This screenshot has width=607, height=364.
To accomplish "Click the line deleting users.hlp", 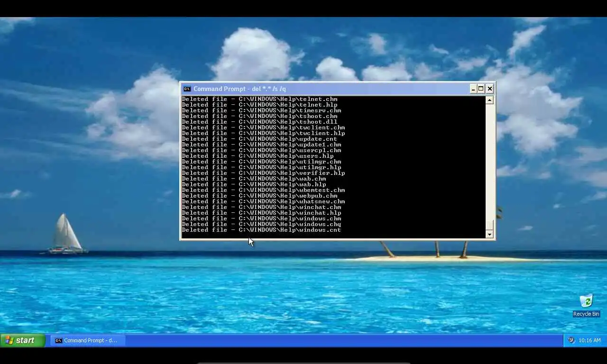I will tap(258, 156).
